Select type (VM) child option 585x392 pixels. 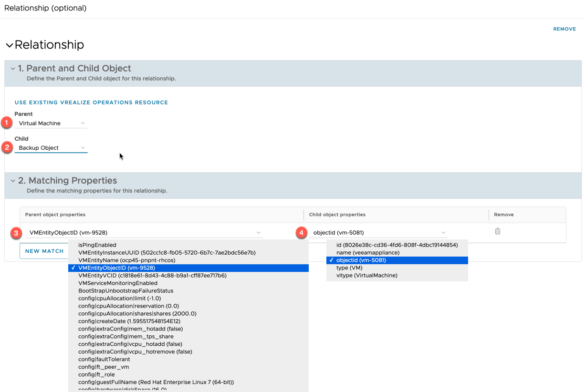397,268
